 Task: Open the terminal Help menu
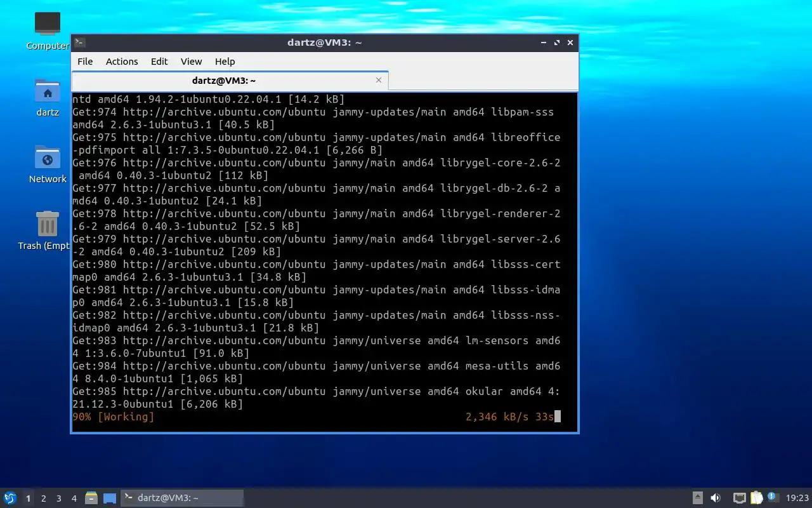pyautogui.click(x=225, y=62)
